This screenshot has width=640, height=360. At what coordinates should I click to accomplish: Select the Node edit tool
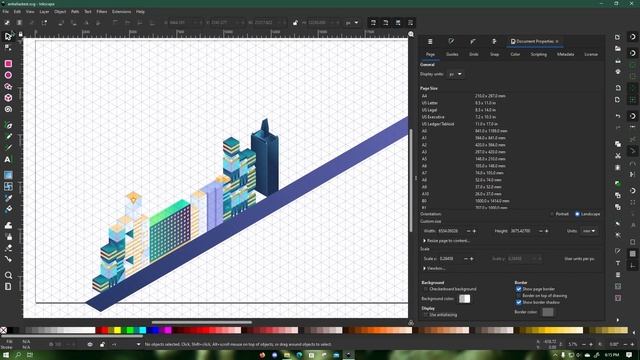(8, 48)
